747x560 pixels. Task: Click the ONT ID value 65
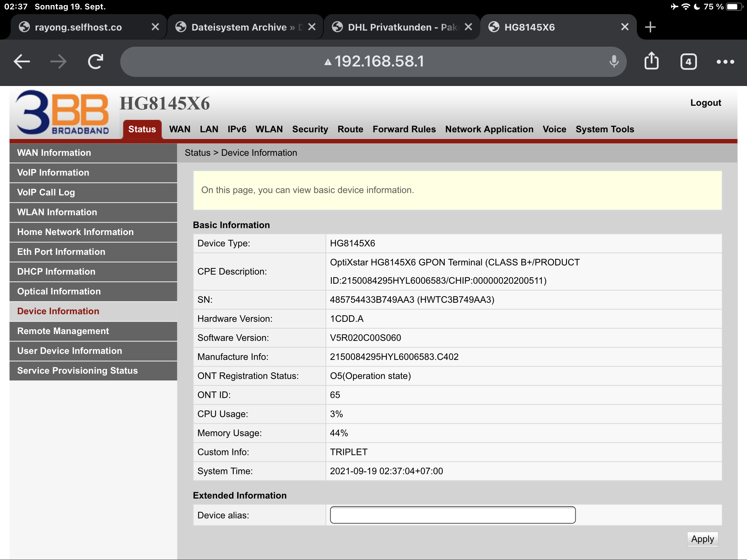point(335,395)
